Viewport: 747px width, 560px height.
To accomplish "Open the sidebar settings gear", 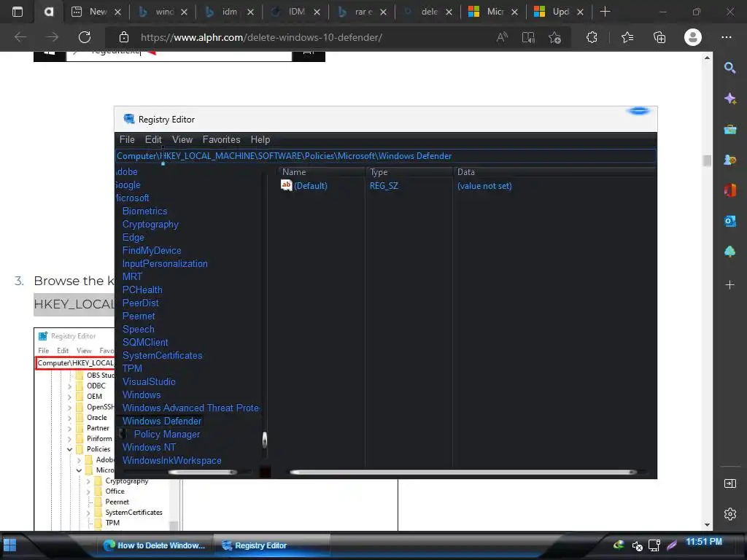I will click(x=729, y=514).
